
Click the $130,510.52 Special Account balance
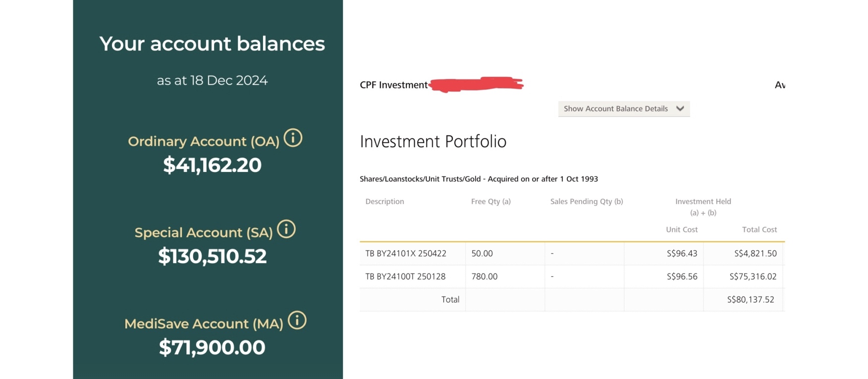[x=212, y=256]
